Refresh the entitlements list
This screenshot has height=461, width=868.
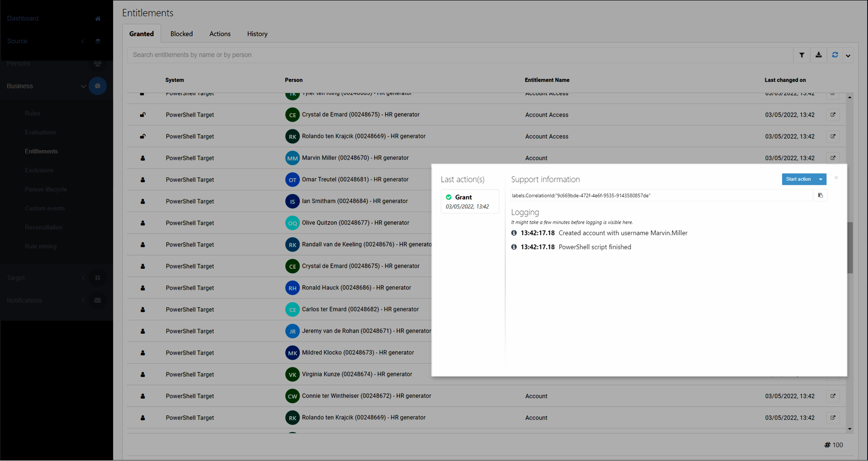[x=835, y=55]
